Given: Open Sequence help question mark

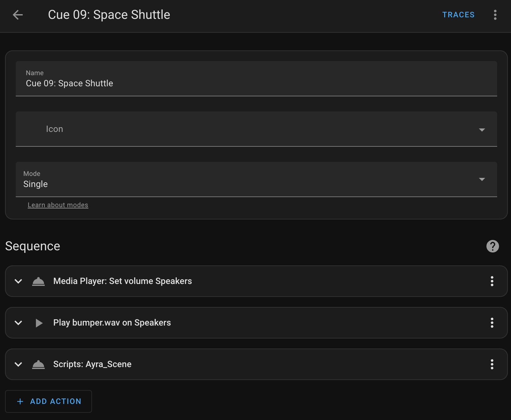Looking at the screenshot, I should [x=493, y=246].
